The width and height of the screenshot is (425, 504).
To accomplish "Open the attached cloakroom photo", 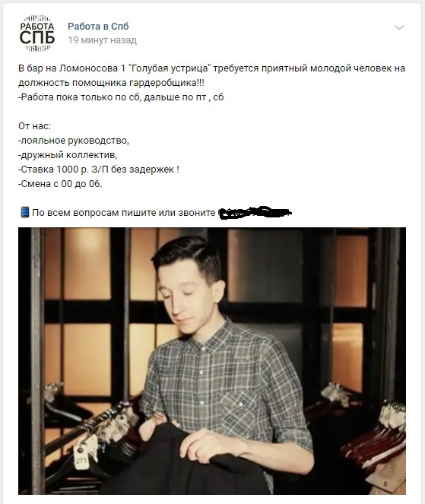I will coord(212,360).
